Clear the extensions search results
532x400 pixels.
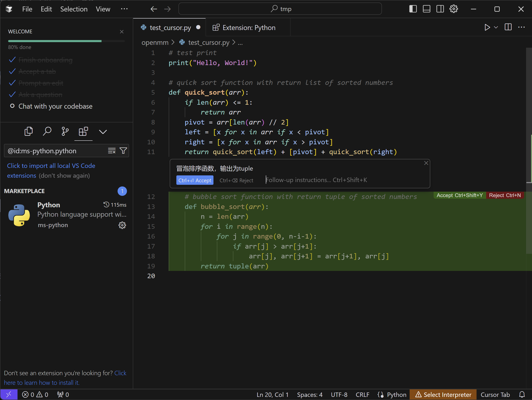coord(112,151)
